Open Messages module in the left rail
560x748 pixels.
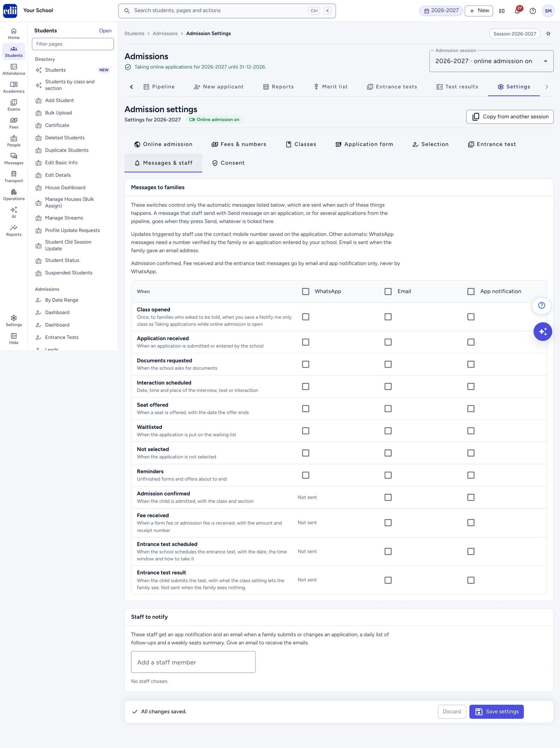point(14,159)
